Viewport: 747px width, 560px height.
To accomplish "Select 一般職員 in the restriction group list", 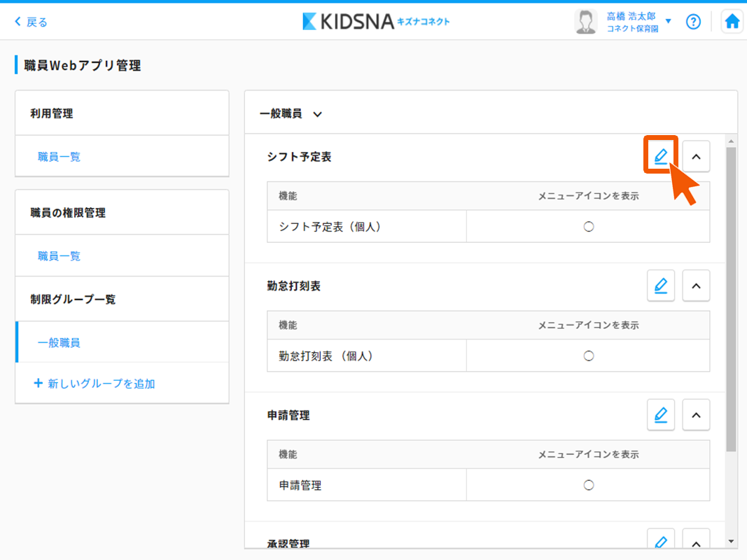I will 60,343.
